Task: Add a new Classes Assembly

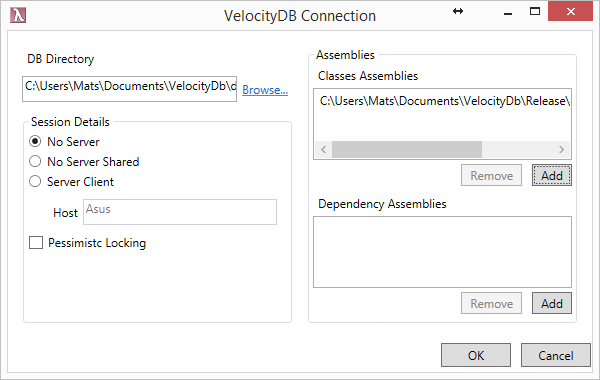Action: [551, 175]
